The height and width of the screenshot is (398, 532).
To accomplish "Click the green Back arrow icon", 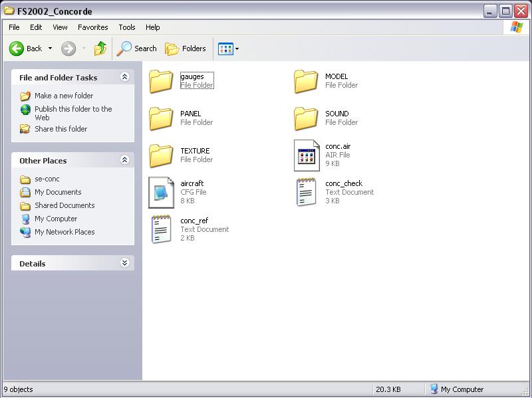I will 16,49.
